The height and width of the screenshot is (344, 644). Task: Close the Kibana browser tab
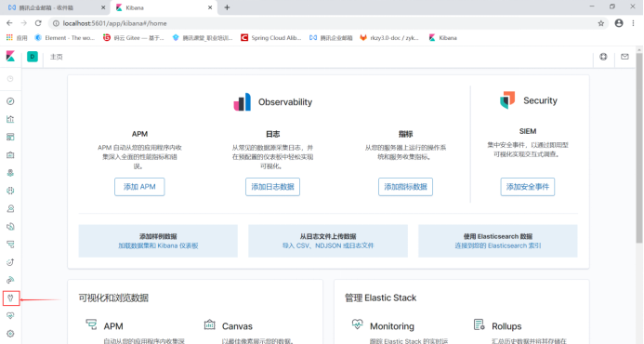coord(210,7)
